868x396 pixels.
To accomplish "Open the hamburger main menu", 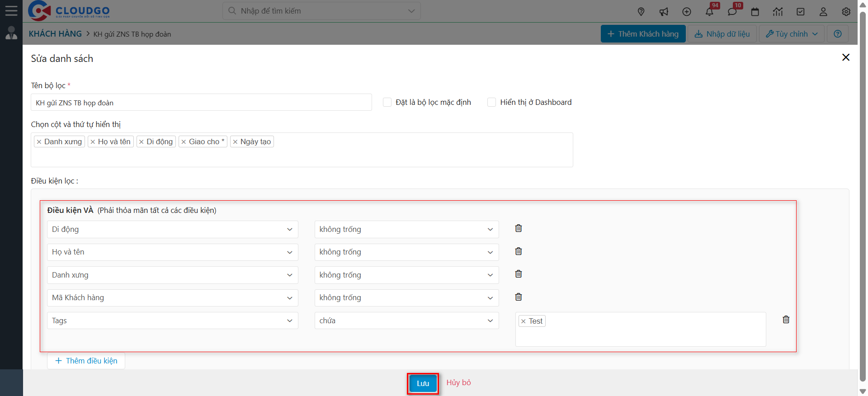I will (x=11, y=11).
